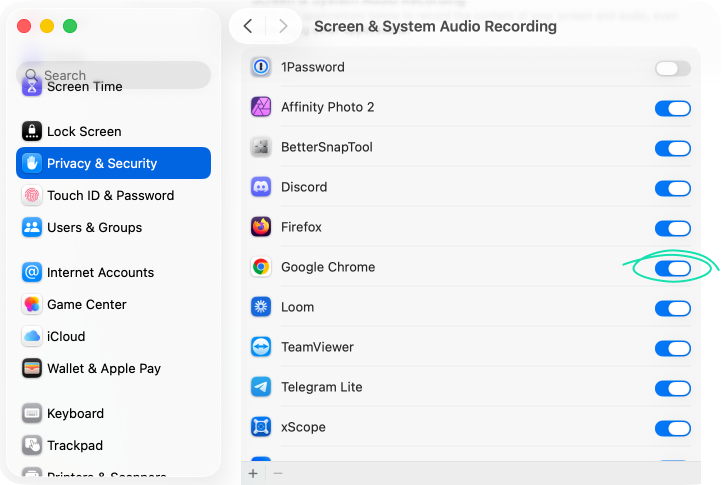The image size is (723, 485).
Task: Click the Keyboard sidebar icon
Action: [x=32, y=414]
